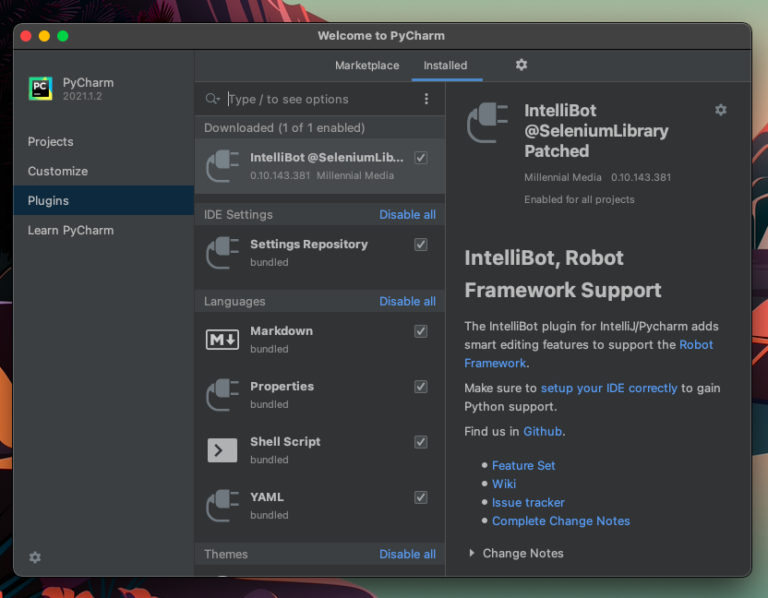Click the Downloaded (1 of 1 enabled) header
This screenshot has width=768, height=598.
[x=284, y=128]
